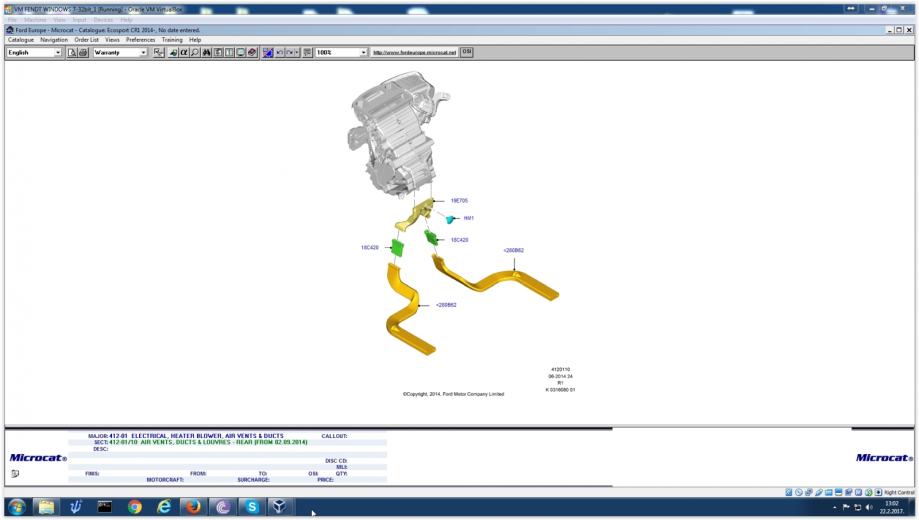Close the inner Microcat window
The width and height of the screenshot is (919, 520).
point(909,30)
